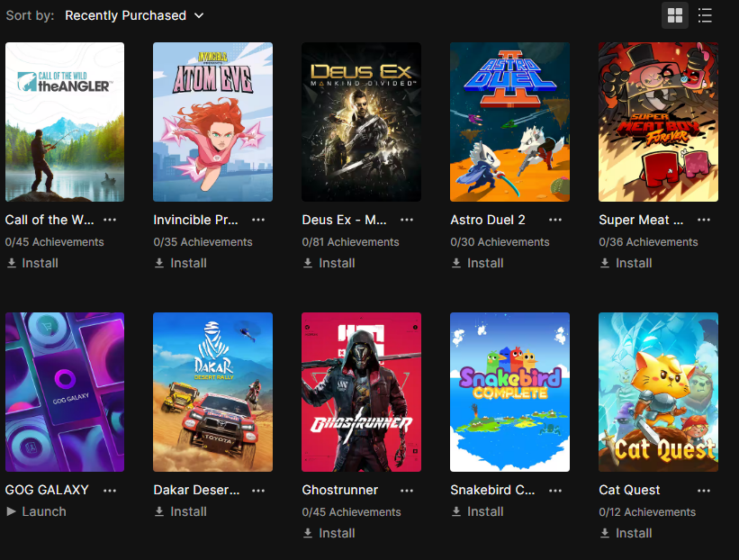Open more options for Astro Duel 2
Viewport: 739px width, 560px height.
[x=555, y=220]
